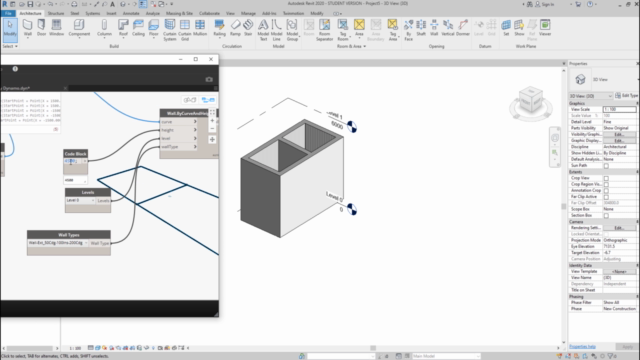Choose the Stair tool
The image size is (640, 360).
[248, 28]
